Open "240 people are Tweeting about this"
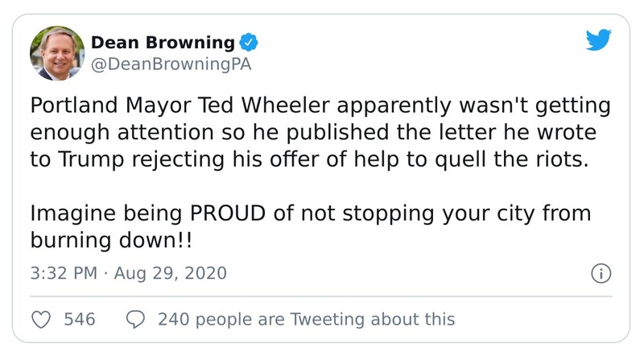The width and height of the screenshot is (644, 356). pyautogui.click(x=306, y=320)
